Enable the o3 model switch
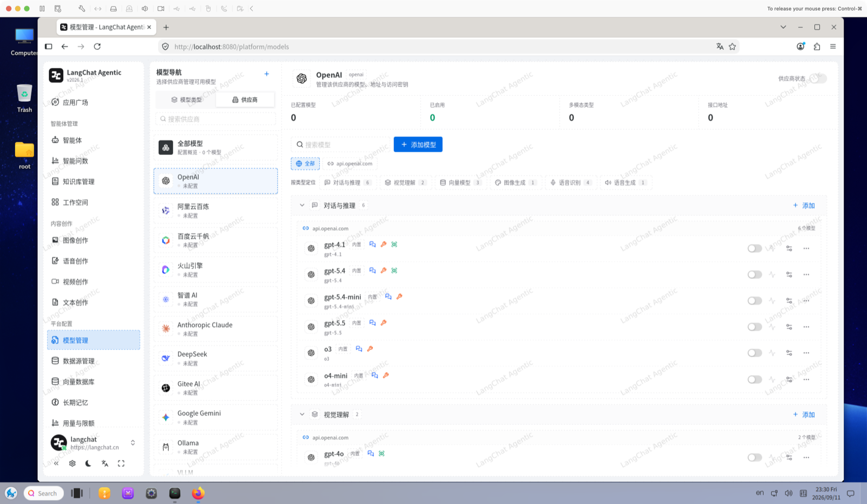This screenshot has width=867, height=504. pyautogui.click(x=754, y=353)
